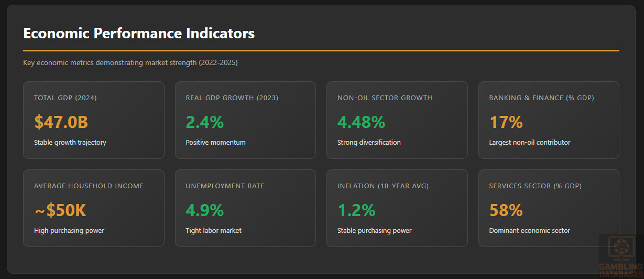Click the "Largest non-oil contributor" caption

pyautogui.click(x=529, y=143)
